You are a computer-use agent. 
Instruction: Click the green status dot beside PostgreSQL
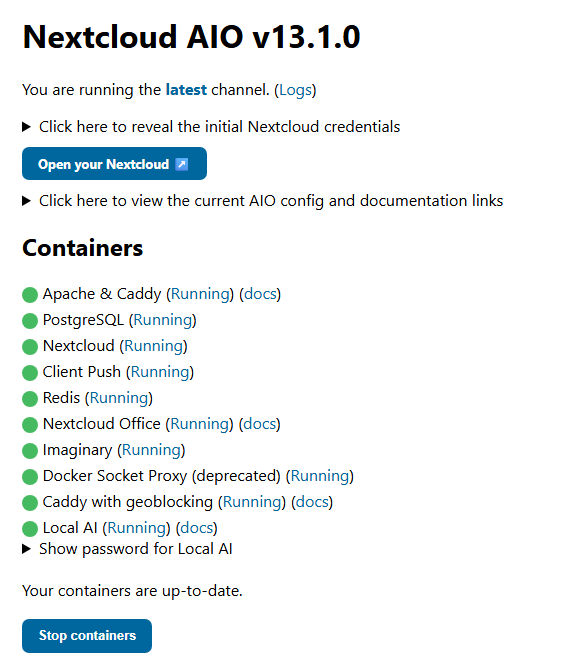pyautogui.click(x=30, y=321)
